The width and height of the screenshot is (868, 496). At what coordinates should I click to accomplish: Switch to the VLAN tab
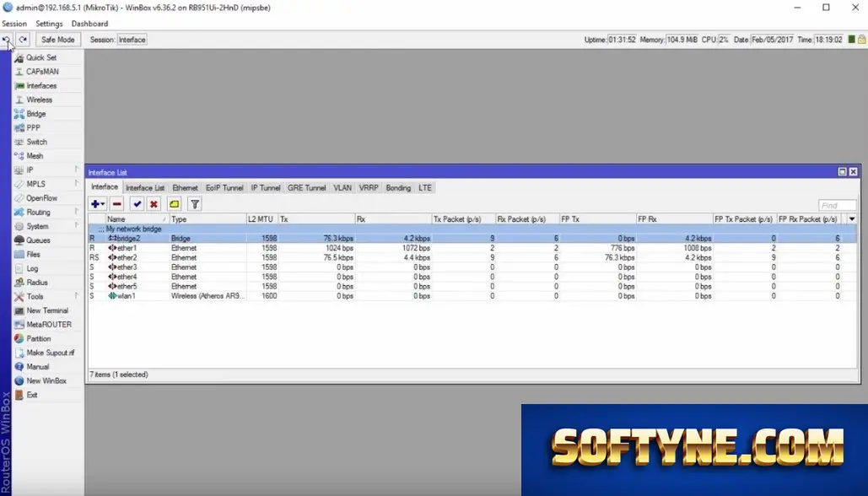(x=342, y=187)
